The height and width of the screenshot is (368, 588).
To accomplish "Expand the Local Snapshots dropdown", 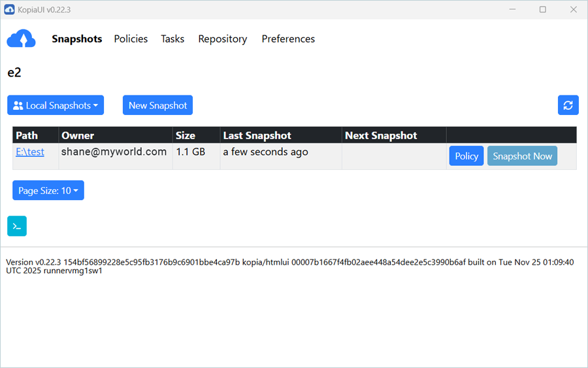I will pos(56,105).
